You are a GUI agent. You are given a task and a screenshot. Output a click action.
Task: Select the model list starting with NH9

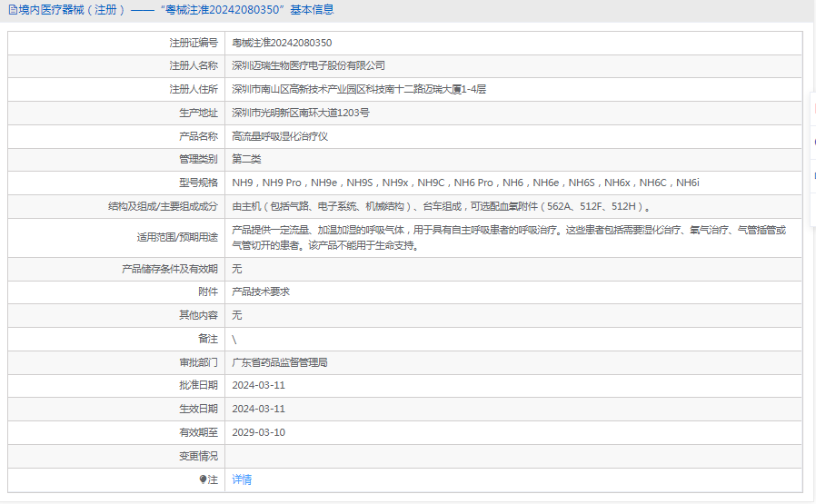pos(465,183)
